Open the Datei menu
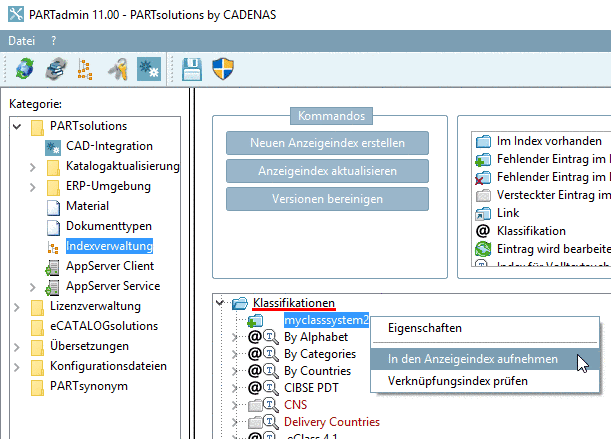 pos(21,41)
